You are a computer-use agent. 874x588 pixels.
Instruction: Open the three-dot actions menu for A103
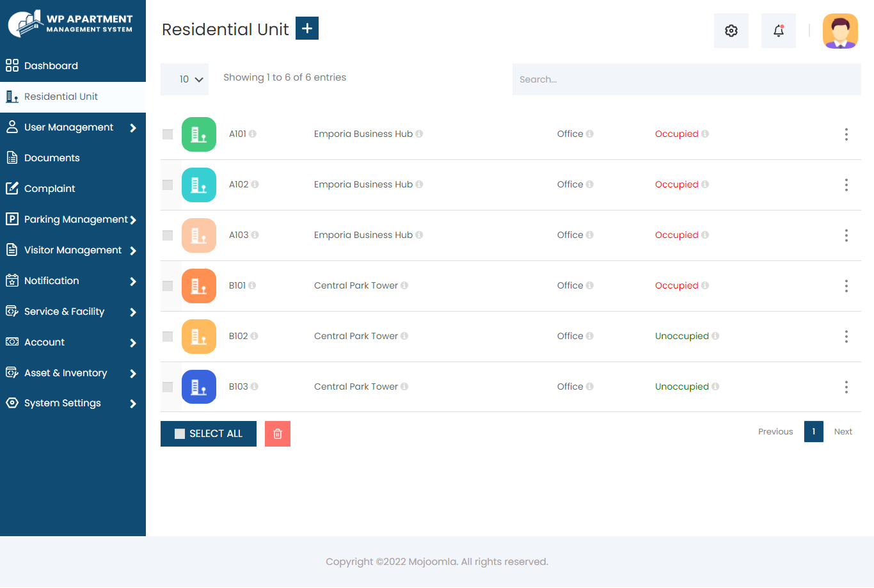coord(846,235)
